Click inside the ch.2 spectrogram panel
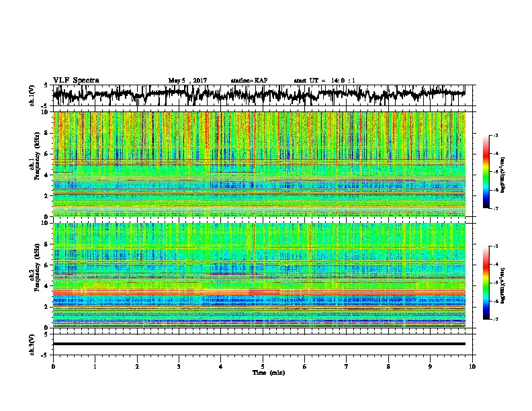Viewport: 532px width, 411px height. 259,275
